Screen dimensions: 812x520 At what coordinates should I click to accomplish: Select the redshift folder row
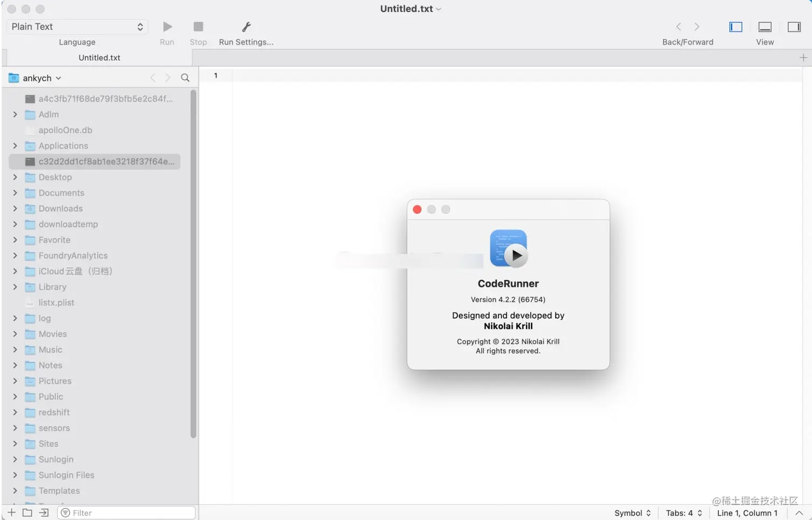(95, 413)
